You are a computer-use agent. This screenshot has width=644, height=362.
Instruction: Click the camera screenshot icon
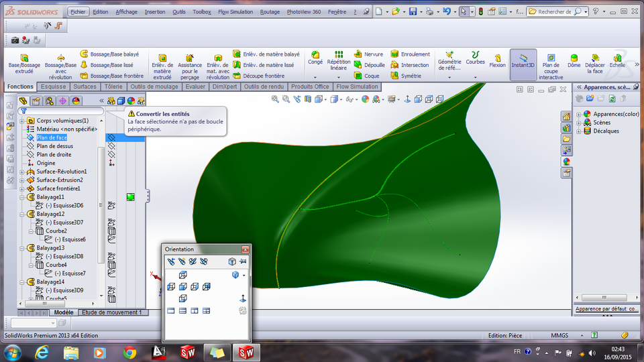[x=15, y=40]
